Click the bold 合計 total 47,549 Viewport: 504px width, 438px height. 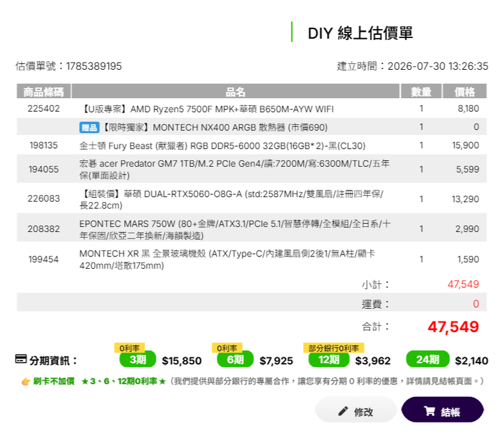453,327
